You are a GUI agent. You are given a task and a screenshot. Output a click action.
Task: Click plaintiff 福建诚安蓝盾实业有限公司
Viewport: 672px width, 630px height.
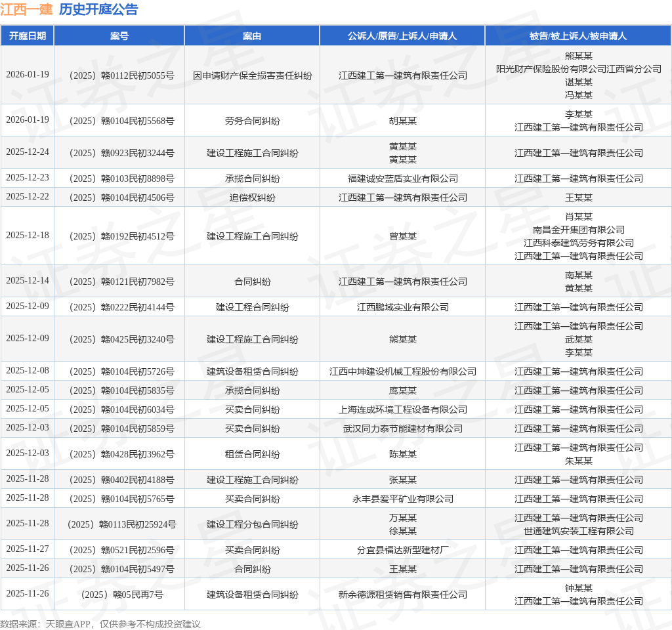click(403, 178)
